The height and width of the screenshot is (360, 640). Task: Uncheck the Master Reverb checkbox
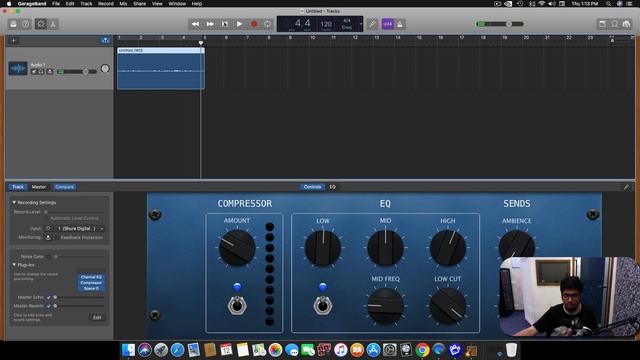(x=49, y=306)
